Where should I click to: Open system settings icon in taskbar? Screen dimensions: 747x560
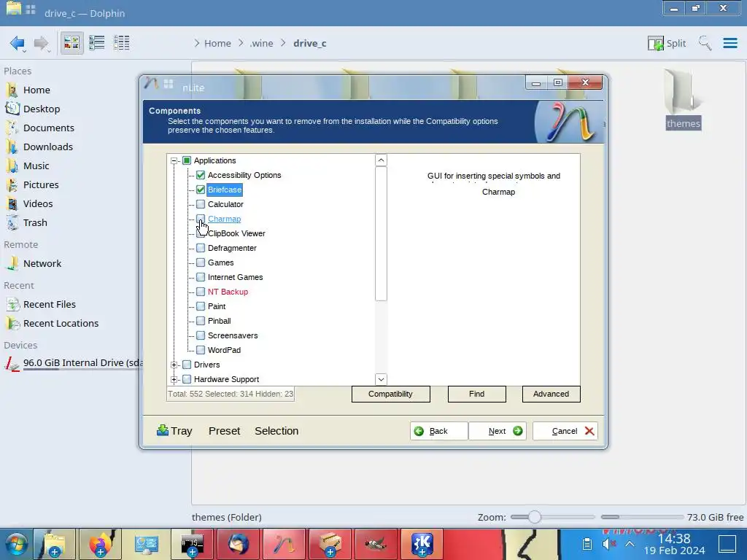click(146, 544)
